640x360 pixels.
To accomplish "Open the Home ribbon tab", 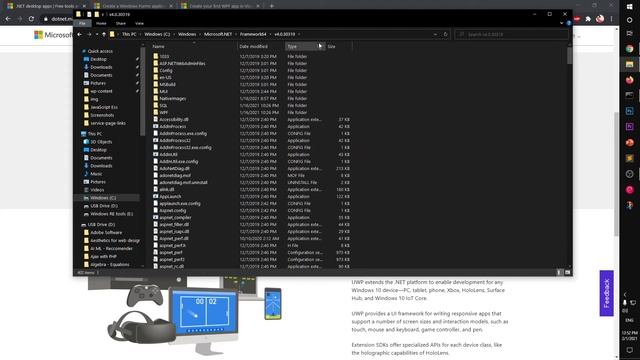I will 101,23.
